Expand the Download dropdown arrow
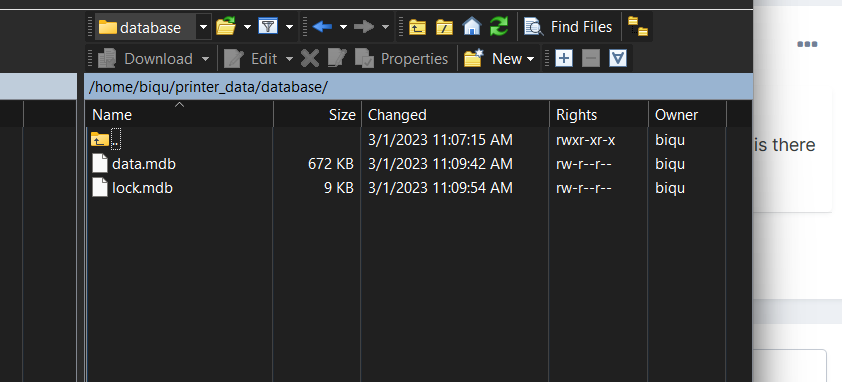This screenshot has height=382, width=842. tap(205, 59)
